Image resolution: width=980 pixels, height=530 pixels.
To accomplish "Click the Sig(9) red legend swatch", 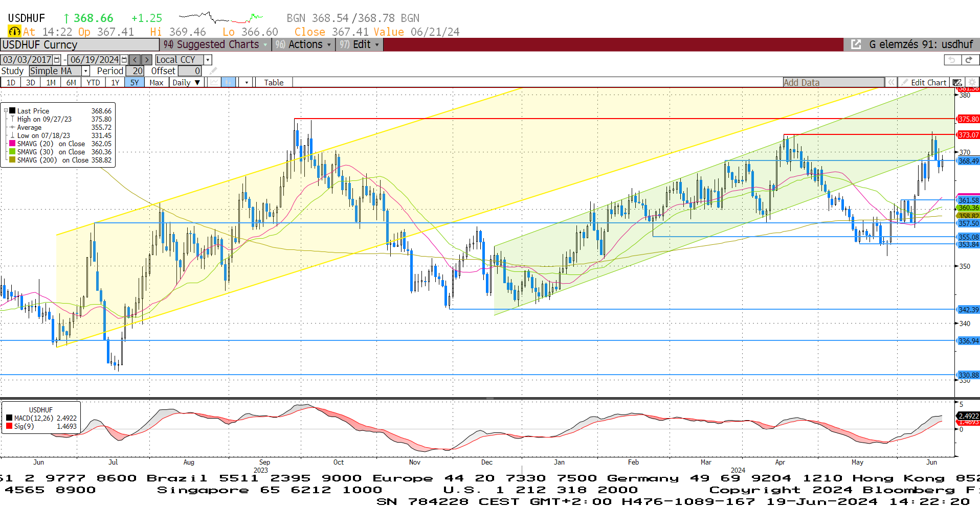I will (x=9, y=426).
